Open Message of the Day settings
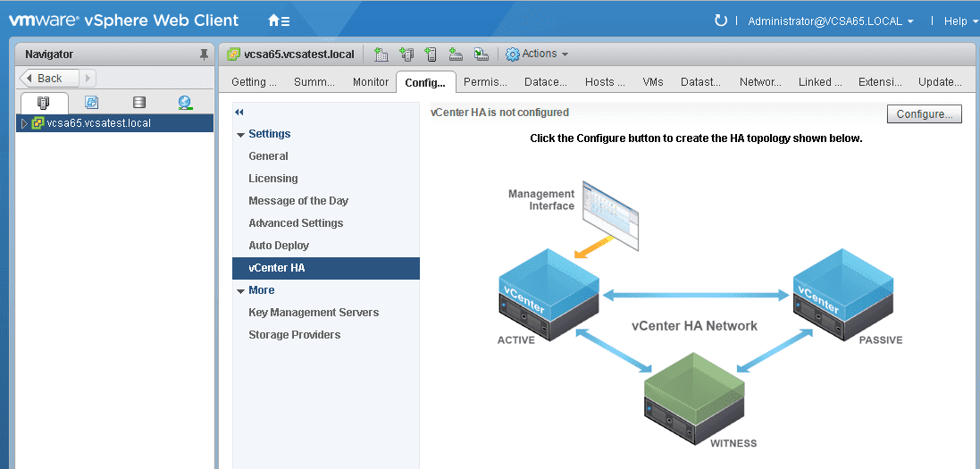 point(326,201)
